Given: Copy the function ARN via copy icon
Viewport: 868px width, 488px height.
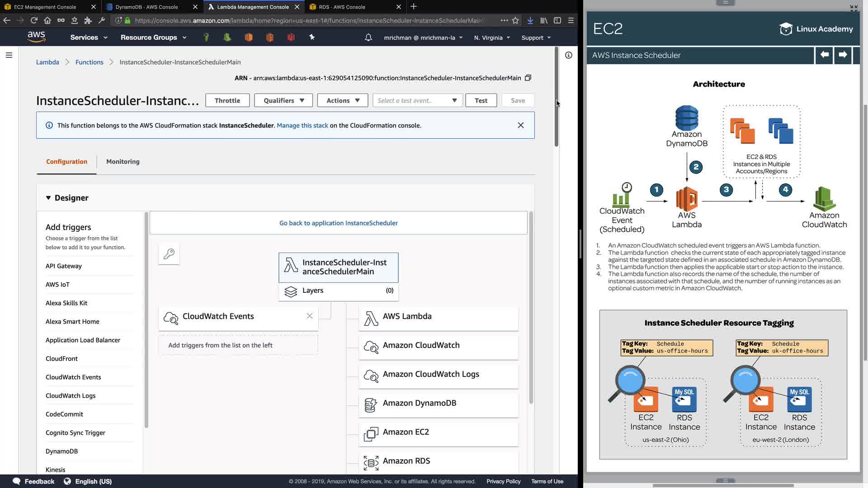Looking at the screenshot, I should point(528,78).
